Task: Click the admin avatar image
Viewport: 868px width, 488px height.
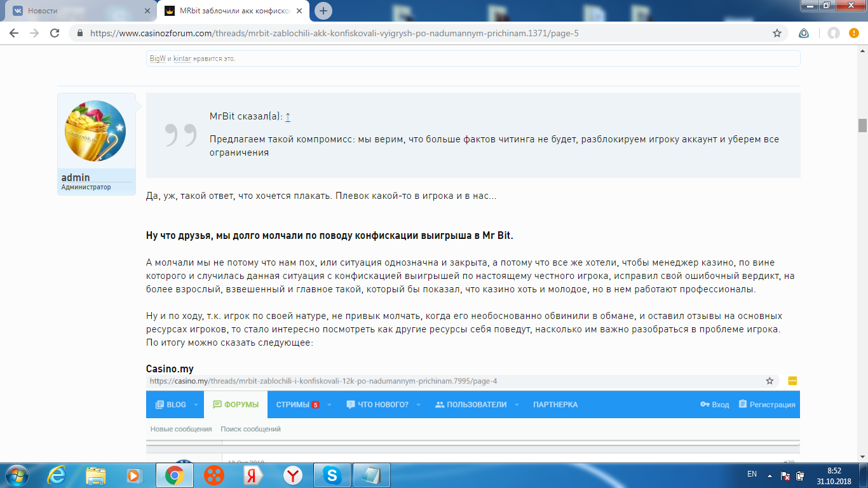Action: (x=95, y=131)
